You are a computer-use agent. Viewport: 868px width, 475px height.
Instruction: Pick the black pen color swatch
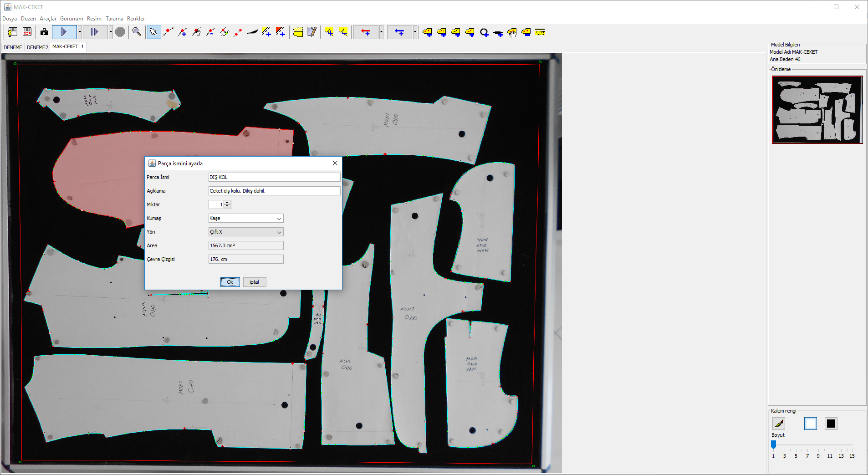coord(831,424)
